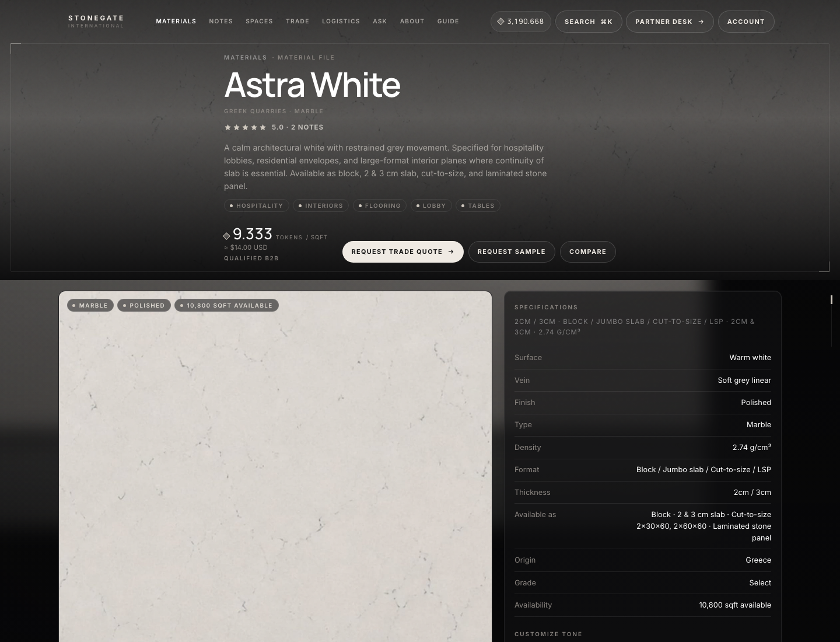Click the ≈ $14.00 USD price text
This screenshot has height=642, width=840.
(246, 247)
